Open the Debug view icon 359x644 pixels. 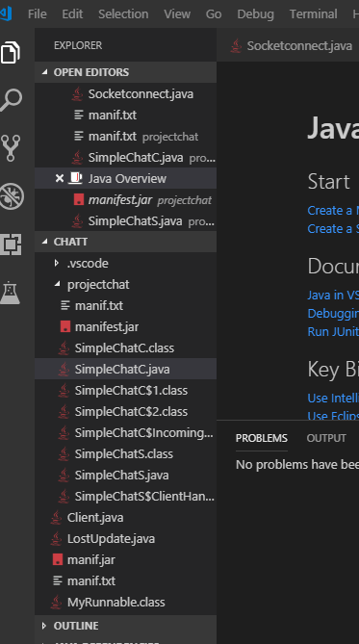coord(12,196)
